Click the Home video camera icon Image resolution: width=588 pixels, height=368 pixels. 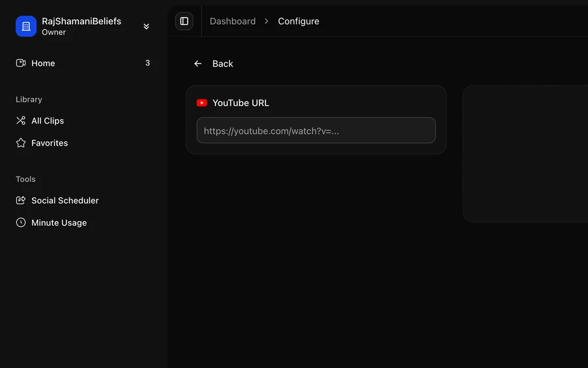pyautogui.click(x=21, y=63)
